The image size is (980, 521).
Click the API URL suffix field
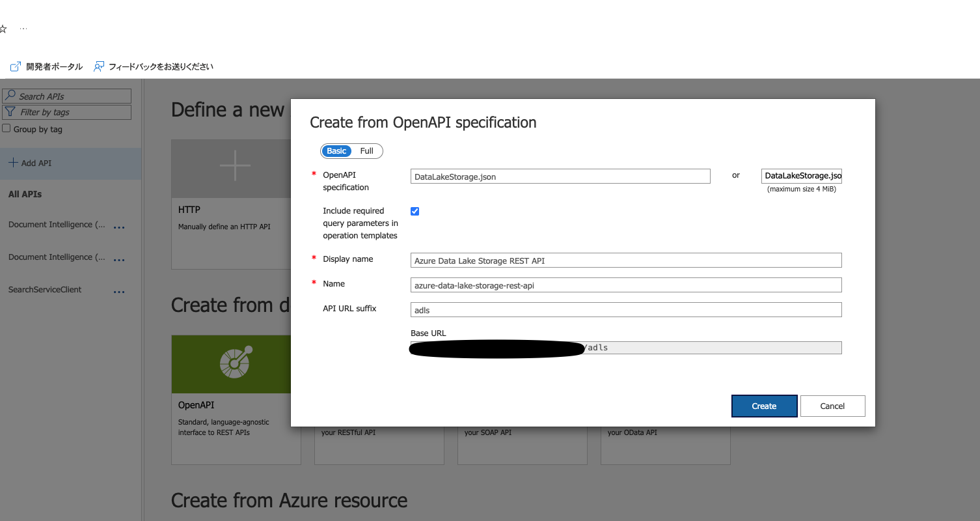tap(626, 310)
